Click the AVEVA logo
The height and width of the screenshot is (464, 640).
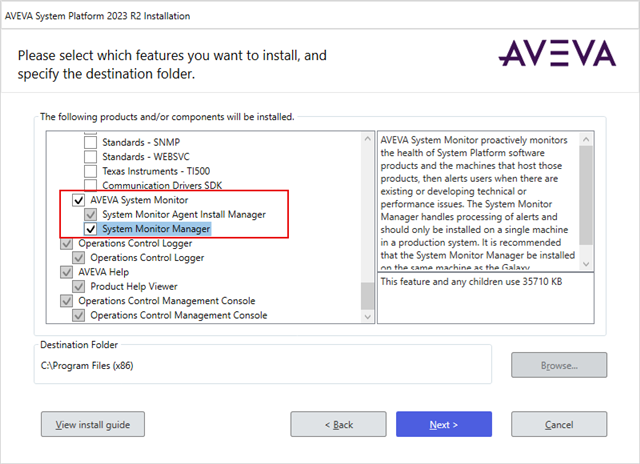[x=558, y=53]
